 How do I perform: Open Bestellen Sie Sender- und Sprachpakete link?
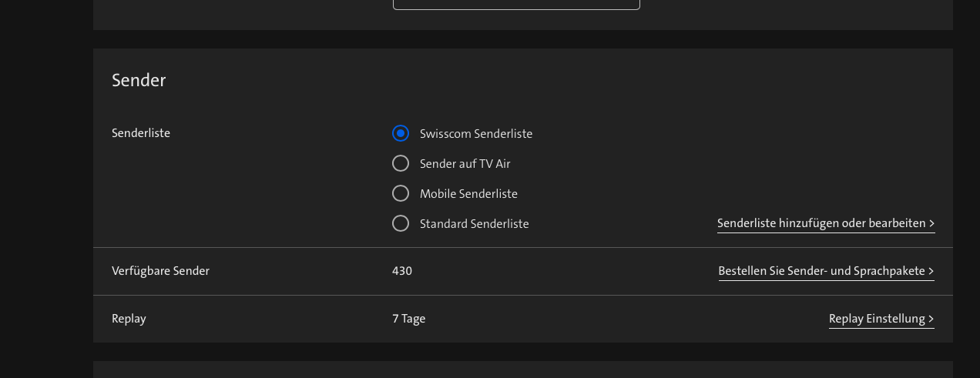pos(821,271)
